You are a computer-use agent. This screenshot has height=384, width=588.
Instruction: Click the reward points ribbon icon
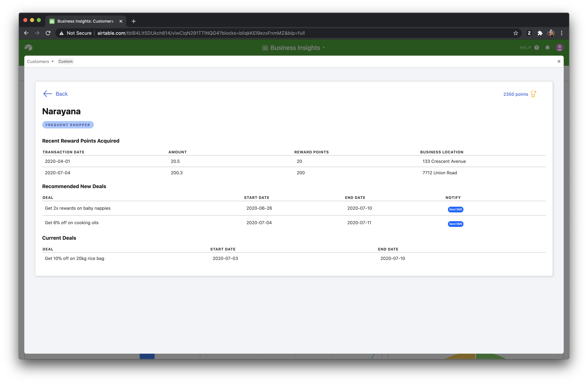click(533, 94)
